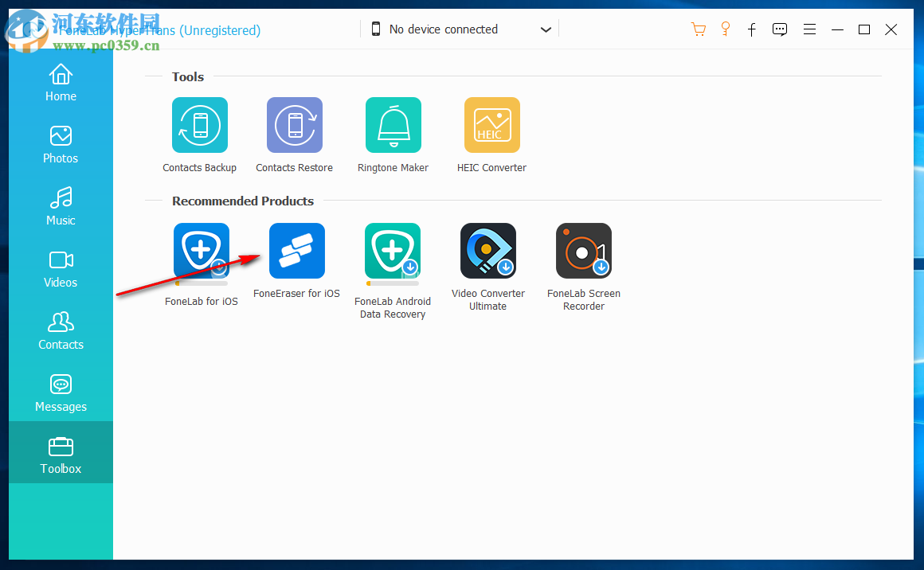Image resolution: width=924 pixels, height=570 pixels.
Task: Click the feedback message icon
Action: click(x=780, y=29)
